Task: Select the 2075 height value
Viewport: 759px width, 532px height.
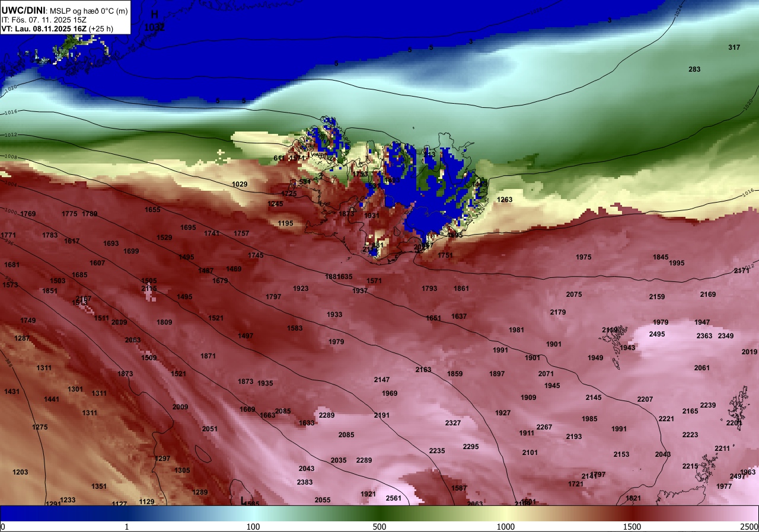Action: pyautogui.click(x=574, y=294)
